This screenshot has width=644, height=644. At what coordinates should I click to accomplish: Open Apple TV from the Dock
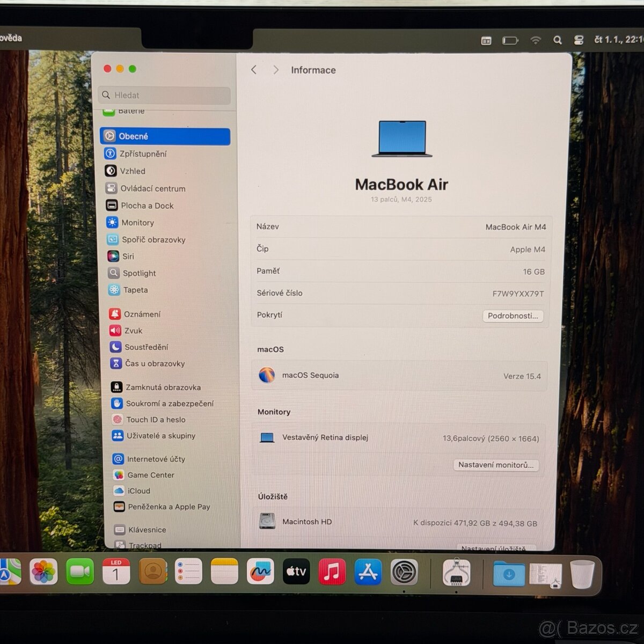click(x=296, y=572)
